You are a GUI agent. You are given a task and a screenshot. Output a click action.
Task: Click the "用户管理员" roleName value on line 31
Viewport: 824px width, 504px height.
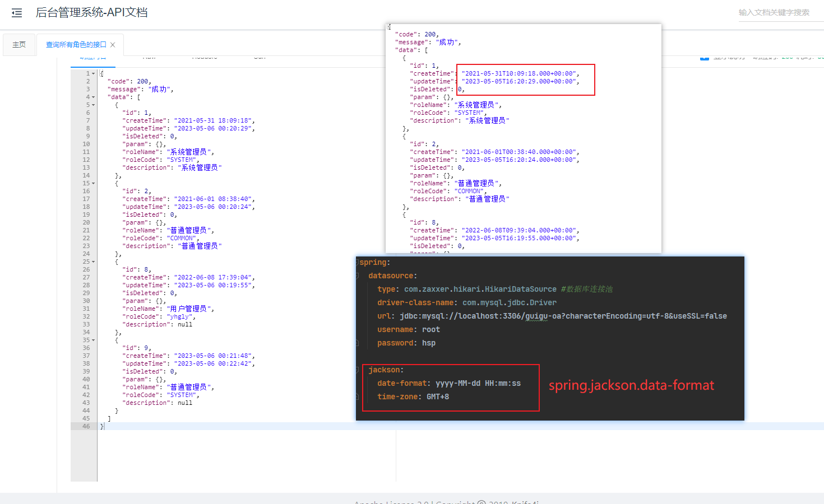pos(190,309)
